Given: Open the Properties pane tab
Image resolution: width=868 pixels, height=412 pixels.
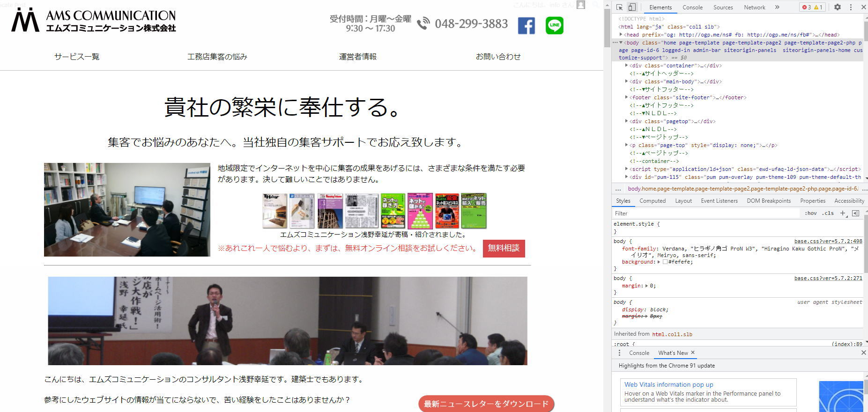Looking at the screenshot, I should tap(813, 201).
